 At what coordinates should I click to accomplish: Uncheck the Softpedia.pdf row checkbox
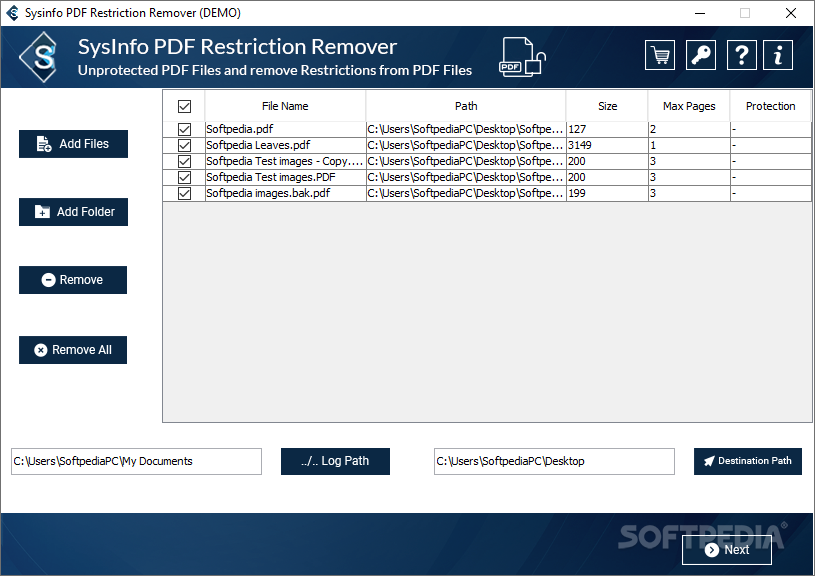point(184,129)
